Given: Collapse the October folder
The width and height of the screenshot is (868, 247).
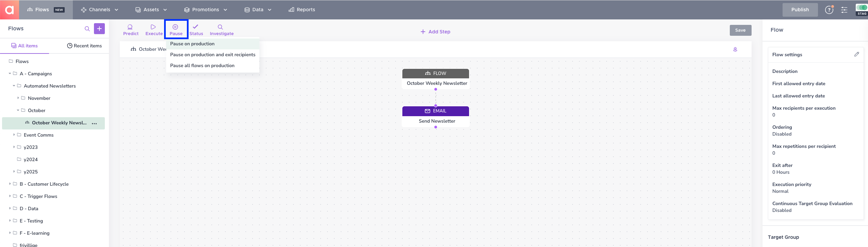Looking at the screenshot, I should pyautogui.click(x=18, y=110).
